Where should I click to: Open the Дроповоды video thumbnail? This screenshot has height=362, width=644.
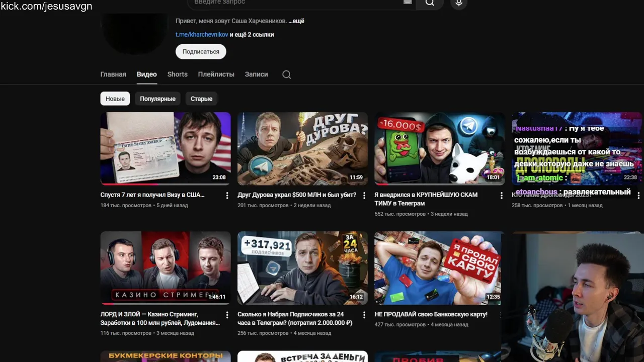pyautogui.click(x=577, y=148)
